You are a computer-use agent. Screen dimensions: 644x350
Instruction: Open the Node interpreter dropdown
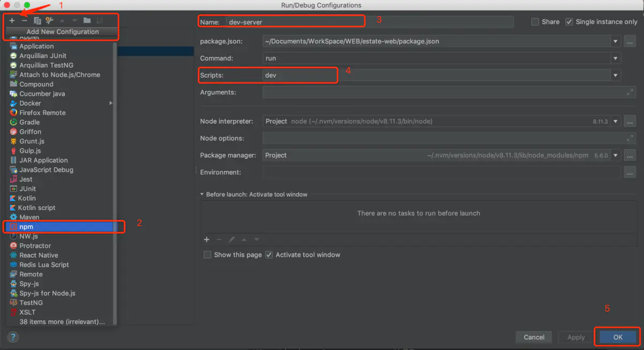[615, 121]
